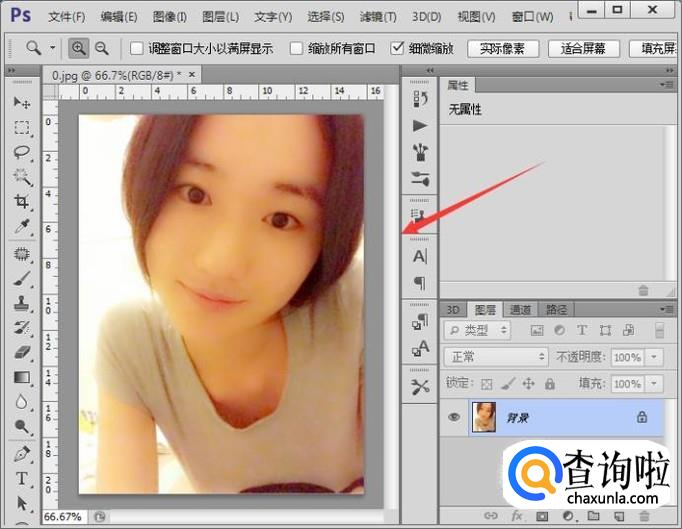Check the 缩放所有窗口 option

[296, 48]
